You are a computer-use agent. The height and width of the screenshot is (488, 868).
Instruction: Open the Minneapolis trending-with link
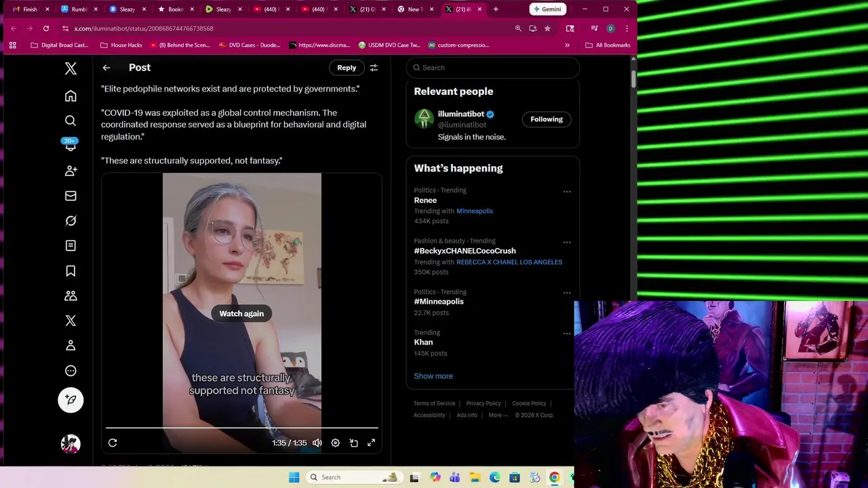coord(474,211)
